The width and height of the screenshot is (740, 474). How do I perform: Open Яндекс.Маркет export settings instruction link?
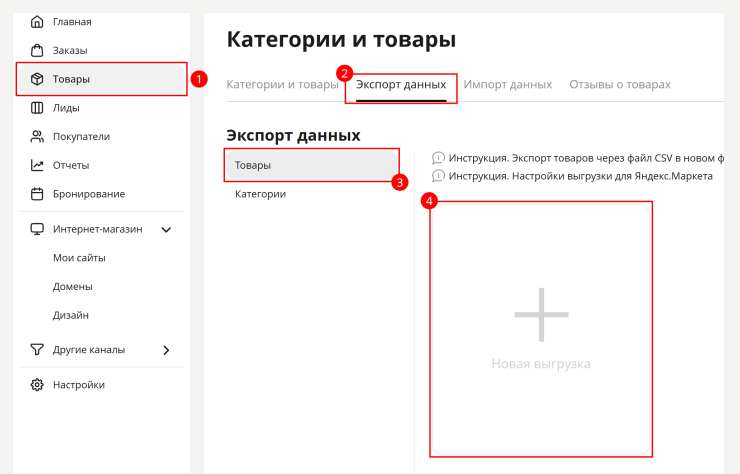coord(580,176)
